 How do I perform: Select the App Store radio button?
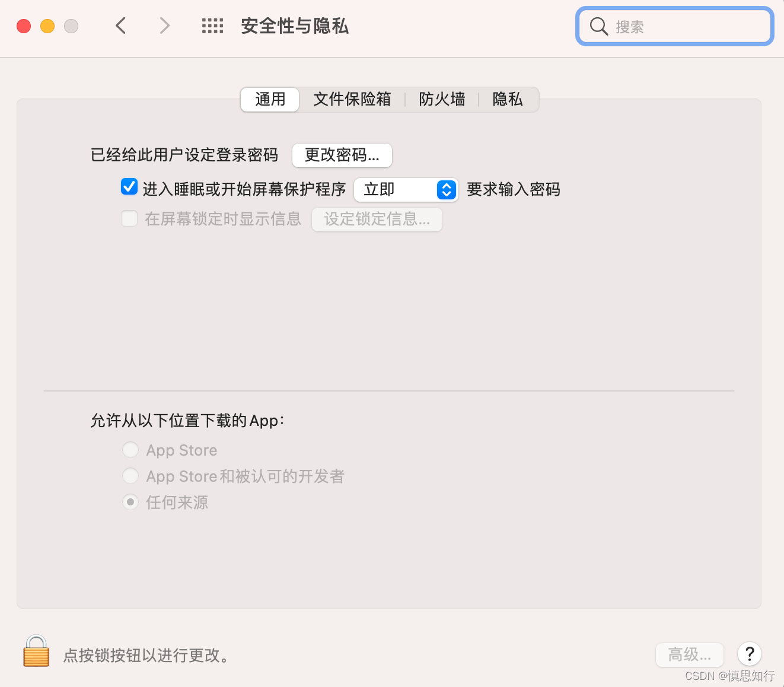130,450
